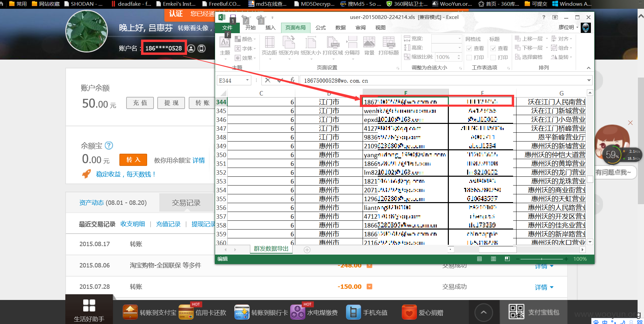Click the orange Transfer In (转入) button

click(x=133, y=160)
